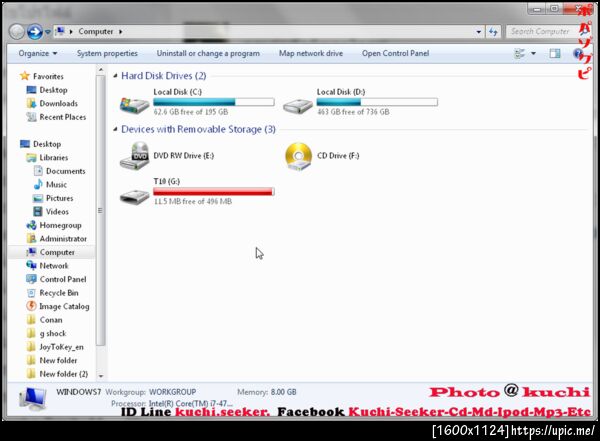Open Image Catalog in navigation tree

coord(64,306)
